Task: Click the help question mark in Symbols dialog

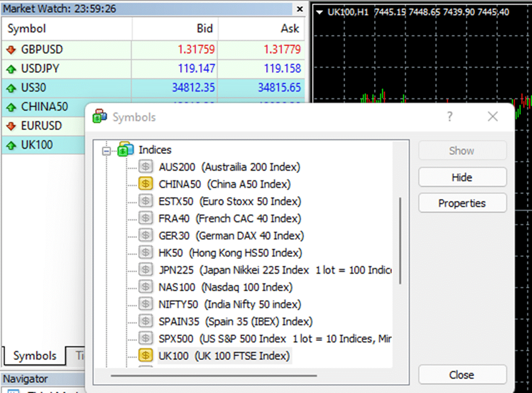Action: (450, 116)
